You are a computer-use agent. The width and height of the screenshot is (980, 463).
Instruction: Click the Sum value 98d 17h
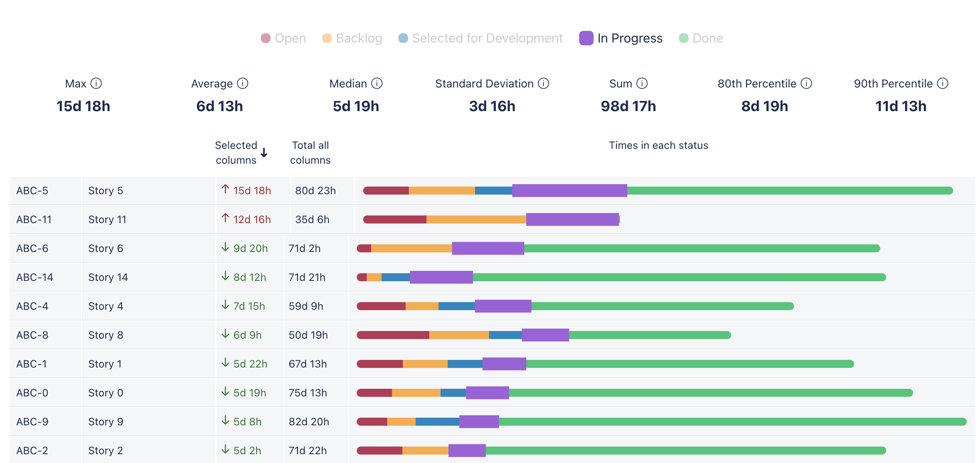628,106
